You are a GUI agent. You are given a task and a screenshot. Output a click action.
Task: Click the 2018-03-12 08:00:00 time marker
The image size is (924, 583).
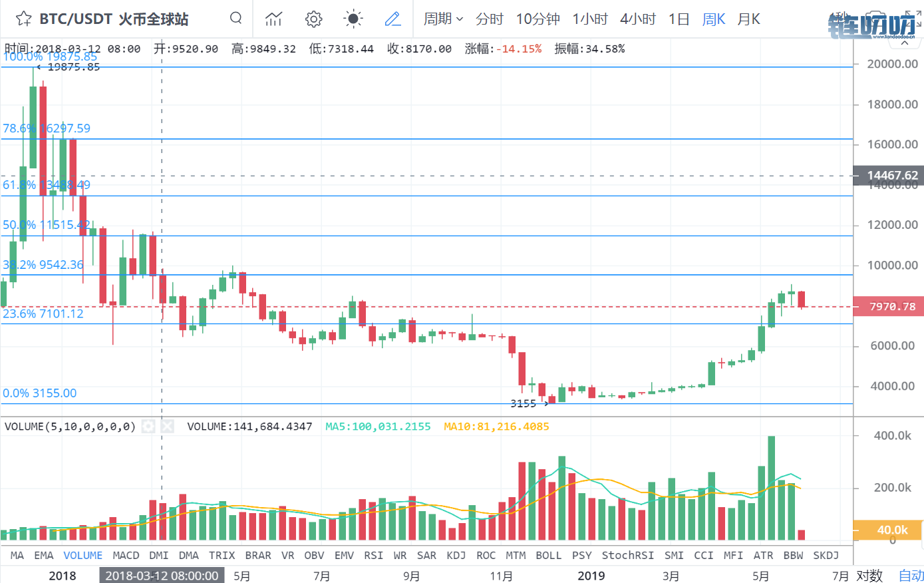pyautogui.click(x=162, y=576)
